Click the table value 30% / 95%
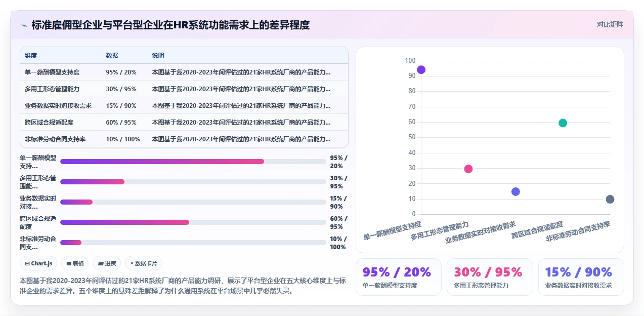The width and height of the screenshot is (644, 316). point(121,89)
